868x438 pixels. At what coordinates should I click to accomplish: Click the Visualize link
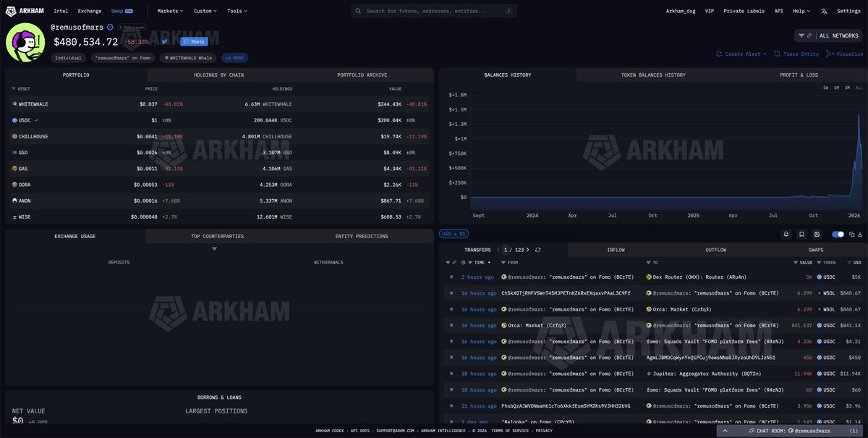pyautogui.click(x=844, y=54)
